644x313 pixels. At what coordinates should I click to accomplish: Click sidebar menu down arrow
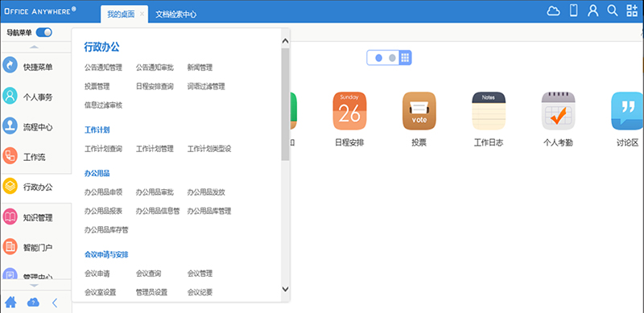tap(34, 285)
